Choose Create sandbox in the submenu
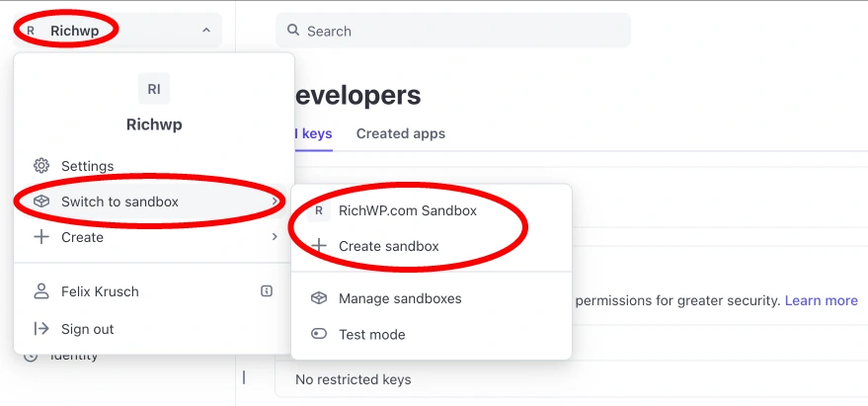 point(388,246)
